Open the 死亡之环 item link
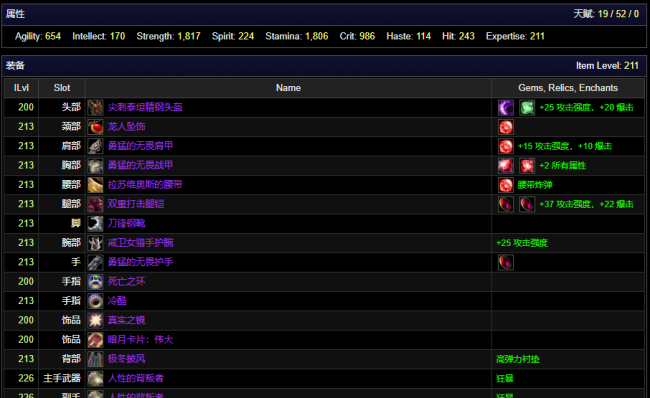Image resolution: width=650 pixels, height=398 pixels. pos(126,282)
